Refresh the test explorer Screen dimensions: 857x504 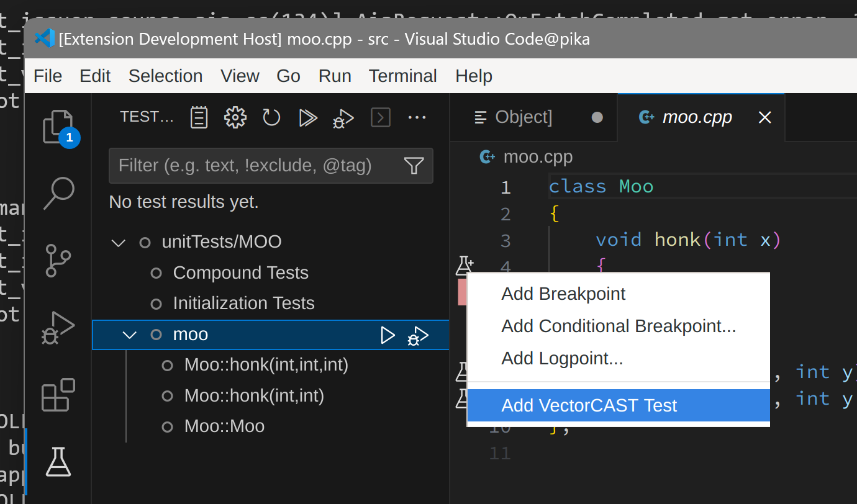point(271,117)
